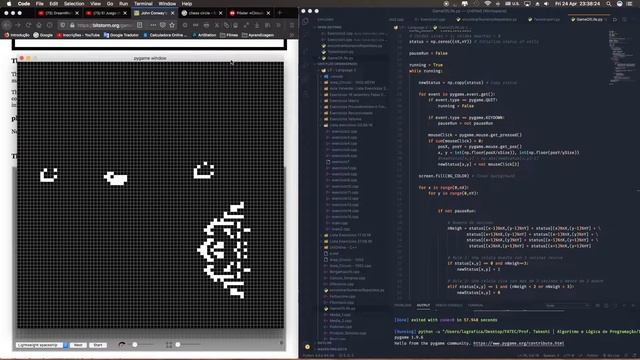The width and height of the screenshot is (640, 360).
Task: Click the Wi-Fi icon in menu bar
Action: pyautogui.click(x=488, y=4)
